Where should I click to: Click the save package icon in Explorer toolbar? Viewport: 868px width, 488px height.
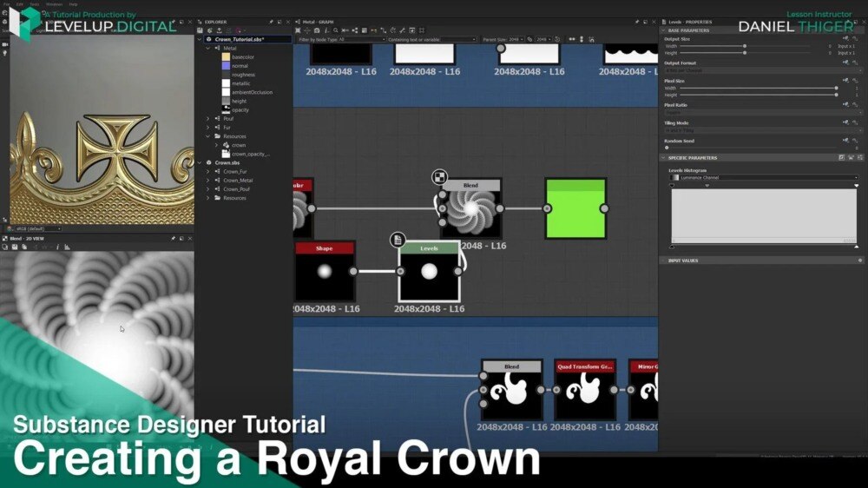point(201,30)
